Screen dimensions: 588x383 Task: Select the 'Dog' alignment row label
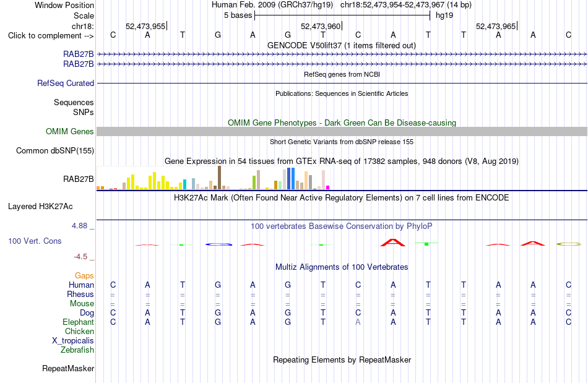[x=87, y=313]
